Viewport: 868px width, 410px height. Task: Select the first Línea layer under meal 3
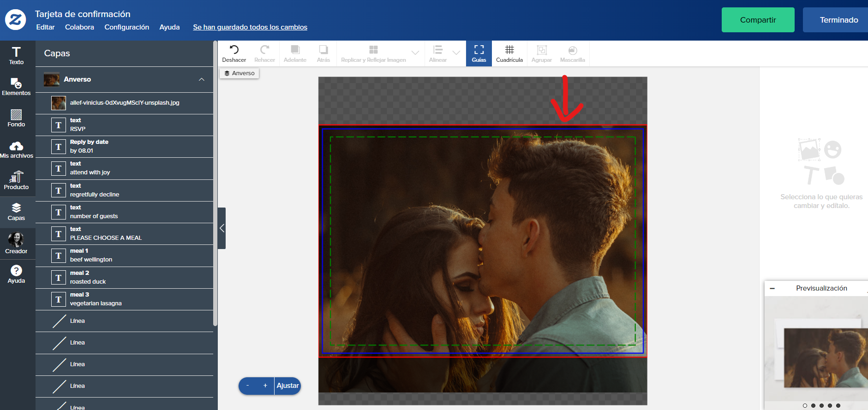(124, 321)
